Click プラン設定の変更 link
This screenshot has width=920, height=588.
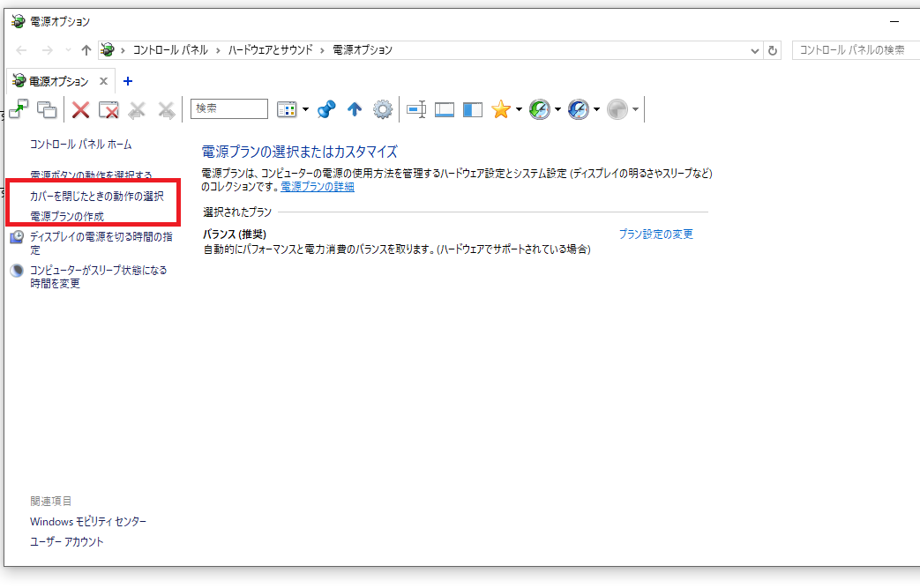656,234
